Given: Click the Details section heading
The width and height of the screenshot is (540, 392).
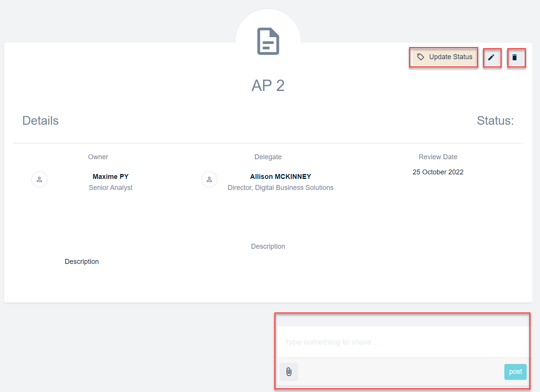Looking at the screenshot, I should (x=41, y=121).
